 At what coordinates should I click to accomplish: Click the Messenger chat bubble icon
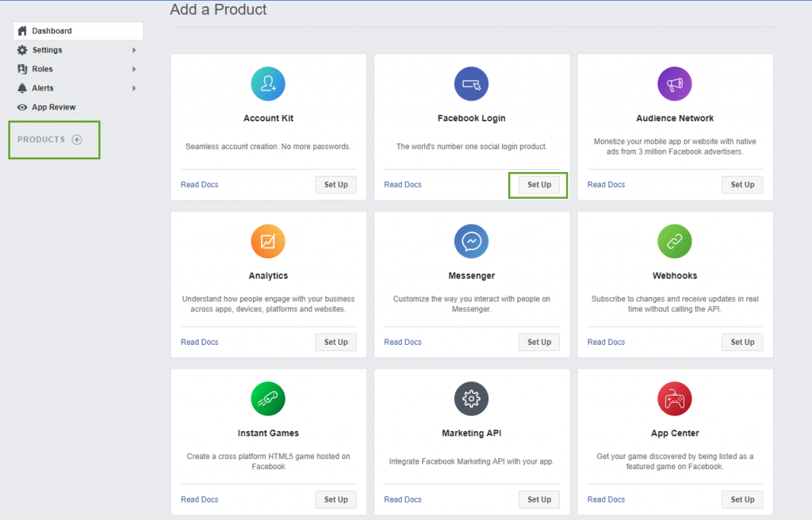tap(471, 241)
